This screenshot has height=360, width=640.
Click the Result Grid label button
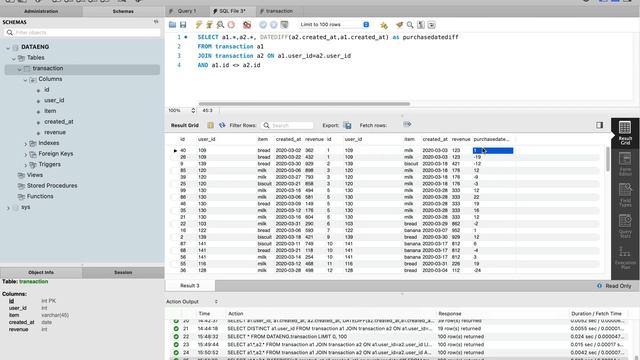pyautogui.click(x=184, y=125)
